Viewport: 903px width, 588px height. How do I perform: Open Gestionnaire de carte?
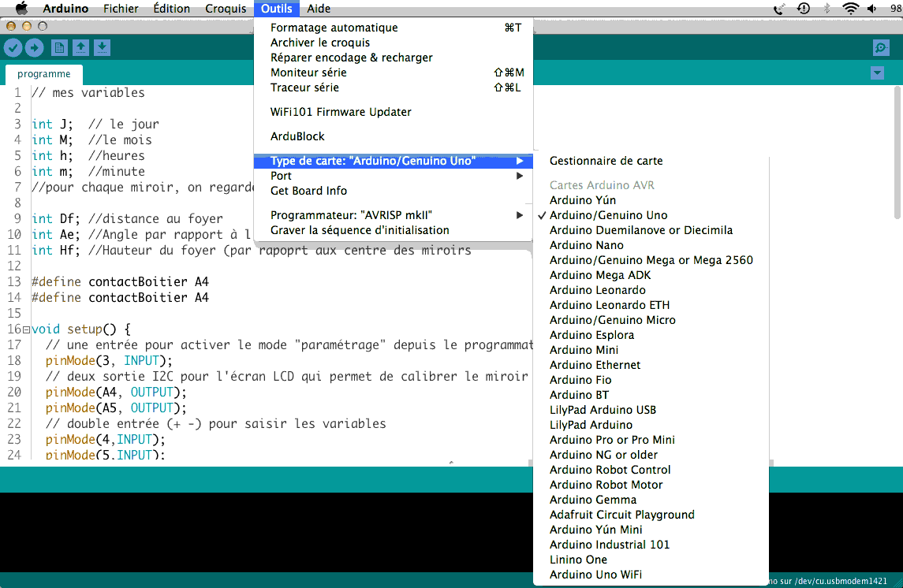click(606, 161)
